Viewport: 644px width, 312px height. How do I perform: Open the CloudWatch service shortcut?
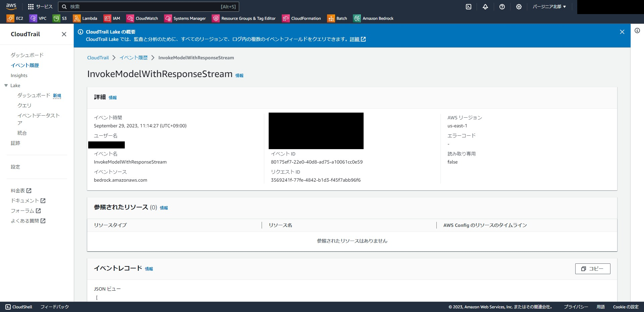point(142,18)
